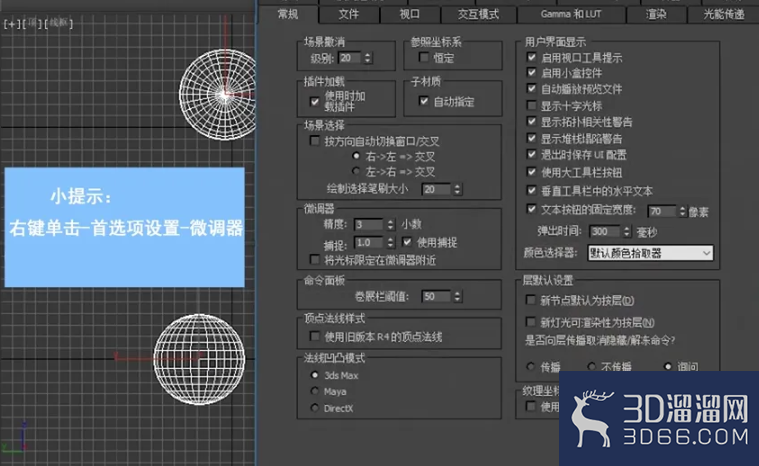The width and height of the screenshot is (759, 466).
Task: Enable 按方向自动切换窗口/交叉 checkbox
Action: 315,141
